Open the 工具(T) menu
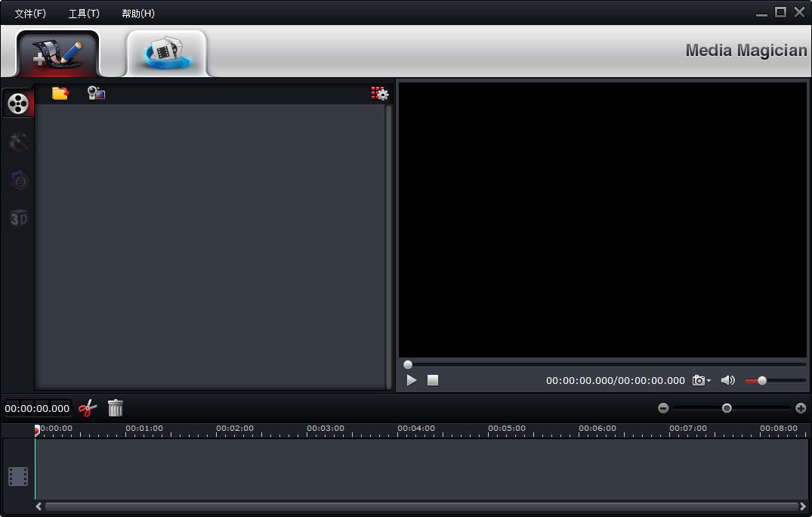The width and height of the screenshot is (812, 517). (x=84, y=14)
